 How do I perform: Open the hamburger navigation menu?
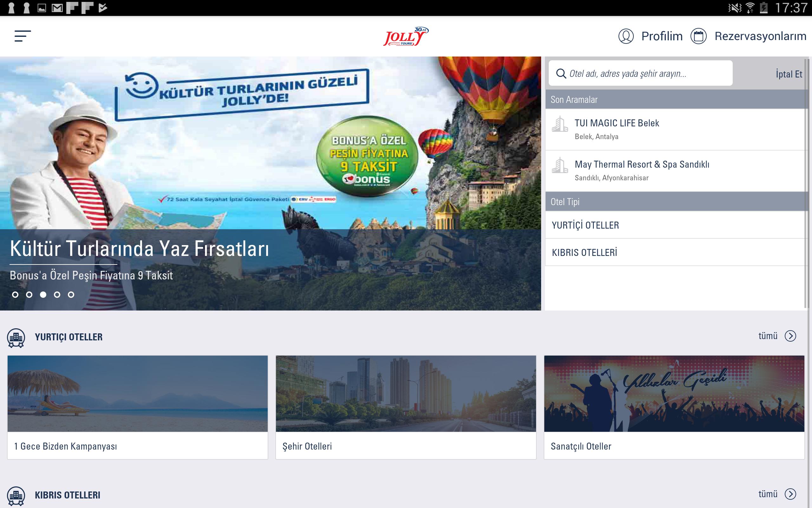(x=23, y=36)
